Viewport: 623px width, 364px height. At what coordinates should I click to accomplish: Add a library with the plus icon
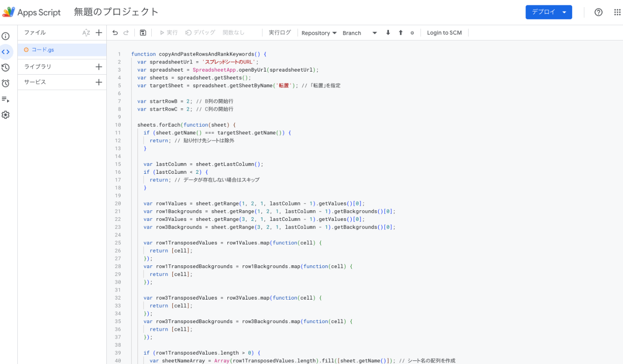click(x=99, y=67)
